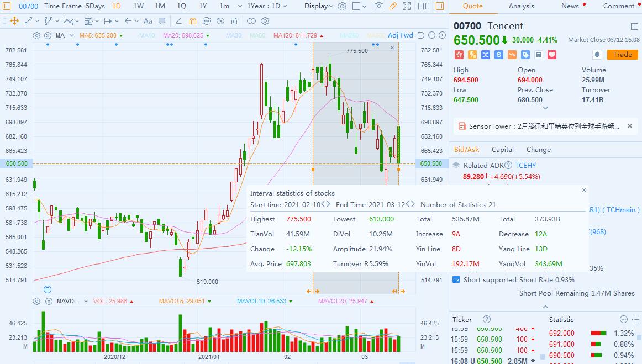Open the Capital tab
The width and height of the screenshot is (642, 364).
[x=502, y=149]
